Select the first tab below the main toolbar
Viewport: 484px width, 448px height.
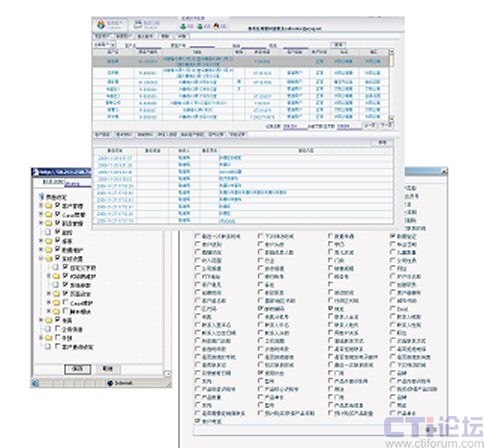click(x=102, y=36)
